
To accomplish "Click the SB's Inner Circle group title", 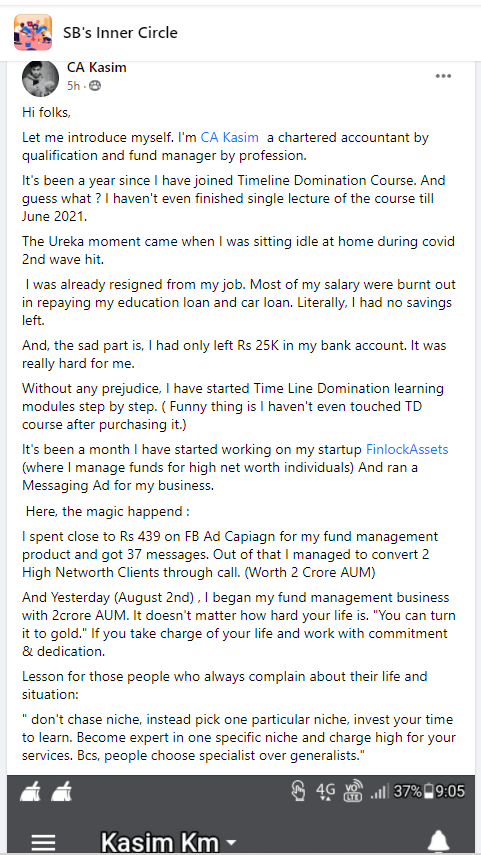I will [120, 33].
